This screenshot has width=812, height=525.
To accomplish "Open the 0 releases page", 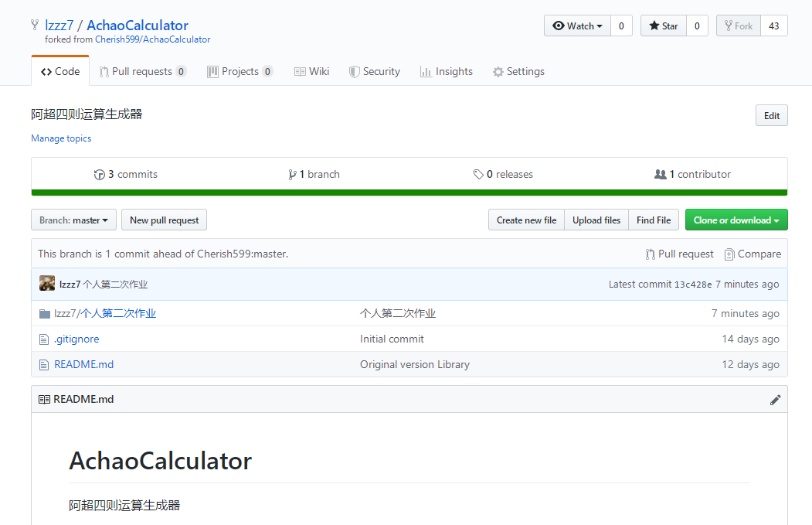I will tap(503, 174).
